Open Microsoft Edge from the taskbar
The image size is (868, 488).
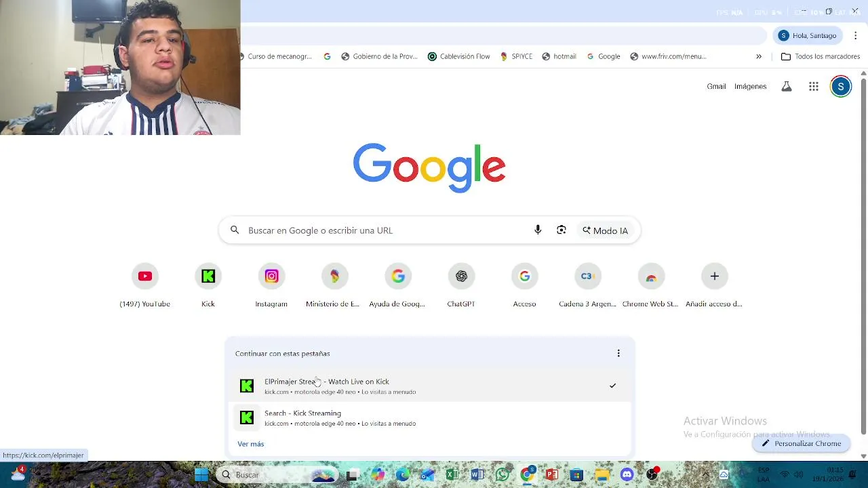coord(403,474)
